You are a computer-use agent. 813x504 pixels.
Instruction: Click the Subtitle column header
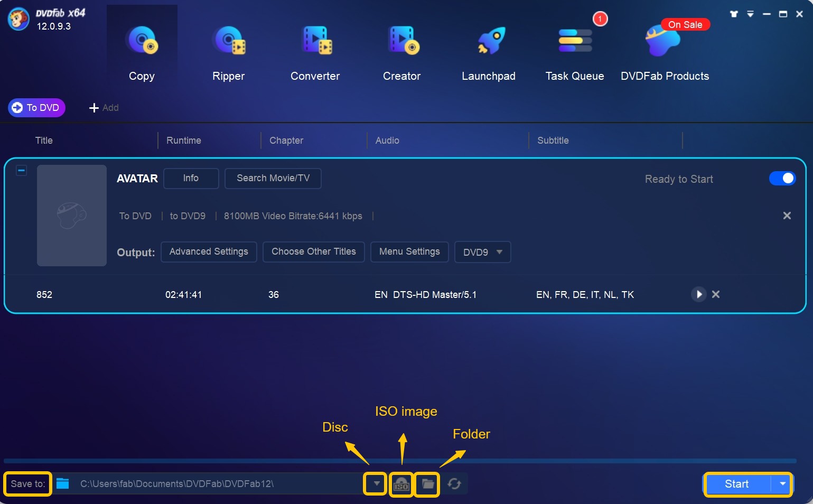[x=553, y=141]
